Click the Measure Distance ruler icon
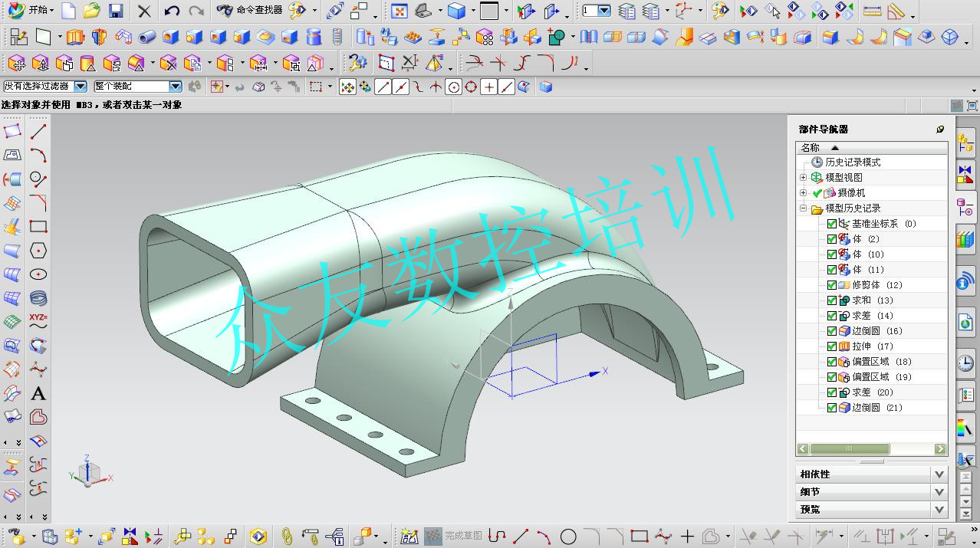Viewport: 980px width, 548px height. [872, 11]
